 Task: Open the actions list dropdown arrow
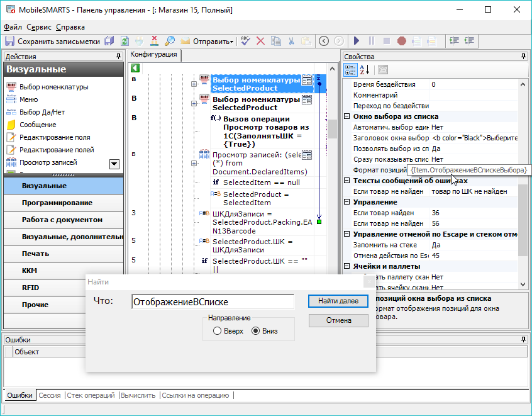[x=114, y=164]
